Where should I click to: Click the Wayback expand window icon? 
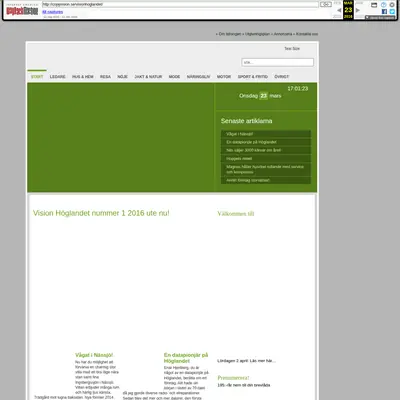[x=374, y=5]
